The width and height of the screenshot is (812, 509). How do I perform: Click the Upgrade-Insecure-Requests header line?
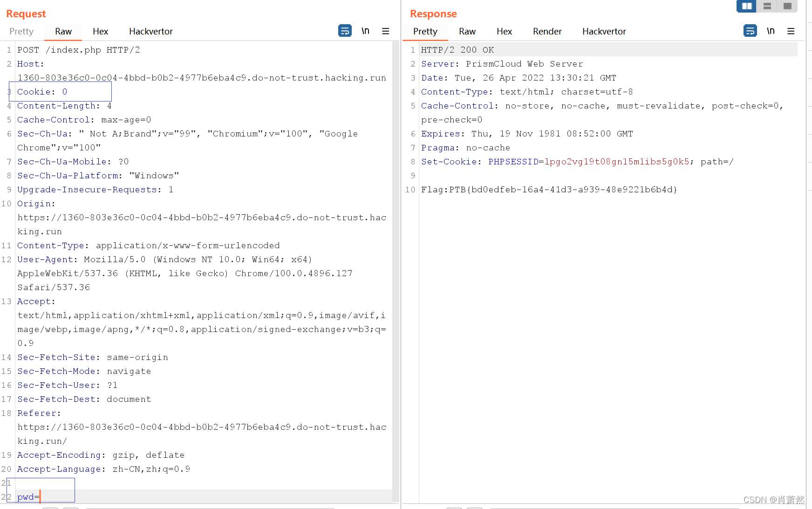(96, 190)
